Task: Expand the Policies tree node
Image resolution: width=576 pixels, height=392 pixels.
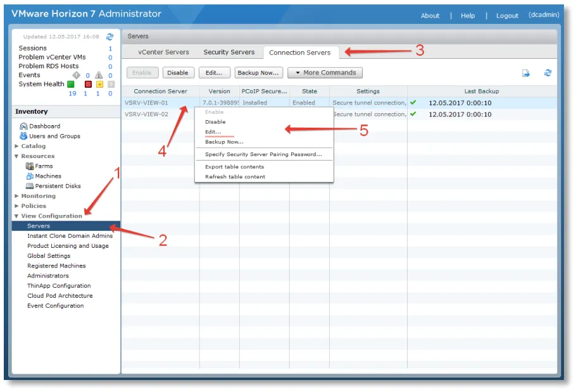Action: (16, 206)
